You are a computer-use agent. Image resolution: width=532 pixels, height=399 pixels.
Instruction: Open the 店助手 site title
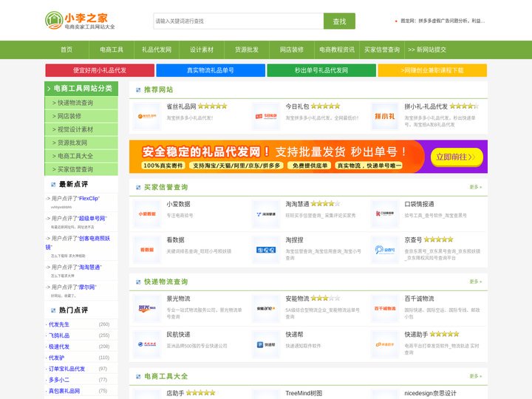click(x=175, y=393)
